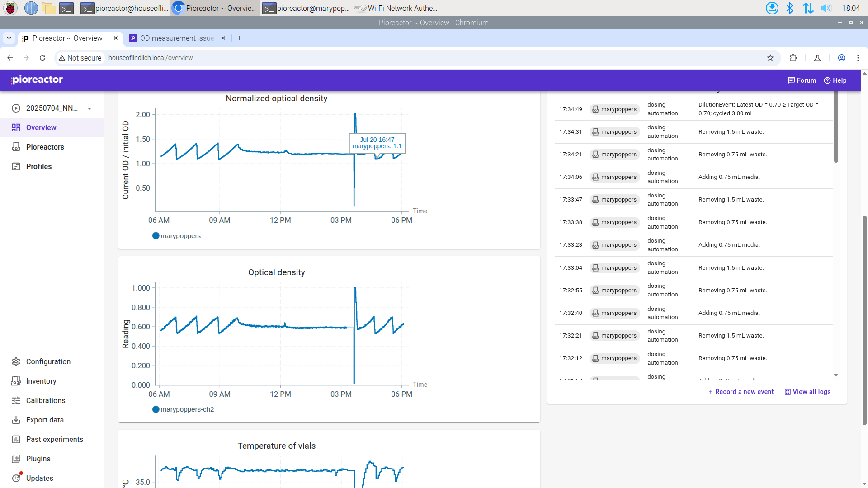This screenshot has width=868, height=488.
Task: Click the event log scrollbar thumb
Action: click(836, 127)
